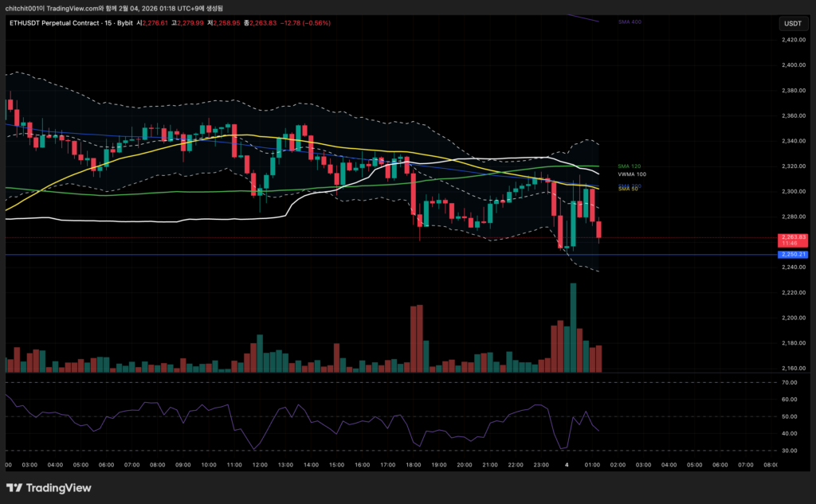Click the 2,400.00 price axis level
The image size is (816, 504).
click(791, 65)
